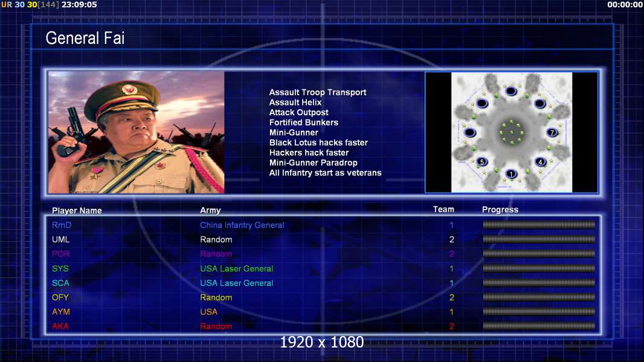
Task: Click team number 2 in OFY's row
Action: tap(452, 297)
